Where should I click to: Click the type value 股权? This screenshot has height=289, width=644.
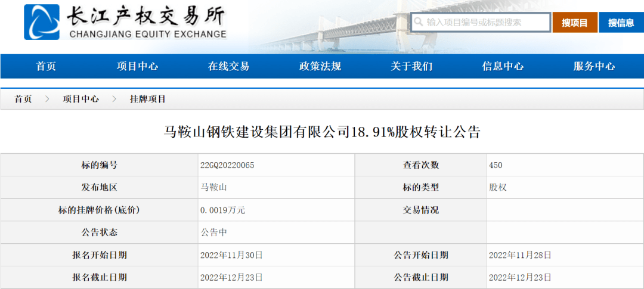pos(498,188)
